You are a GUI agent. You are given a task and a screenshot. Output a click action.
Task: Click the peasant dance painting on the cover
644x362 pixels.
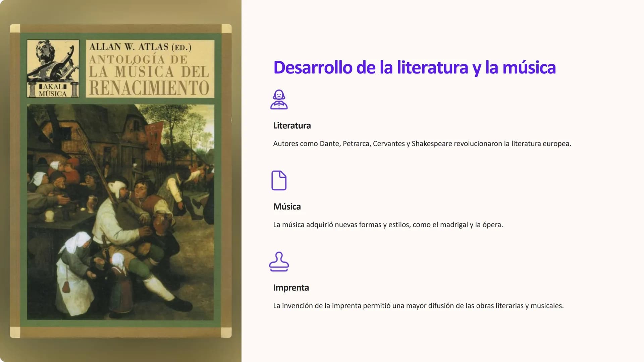(x=120, y=212)
